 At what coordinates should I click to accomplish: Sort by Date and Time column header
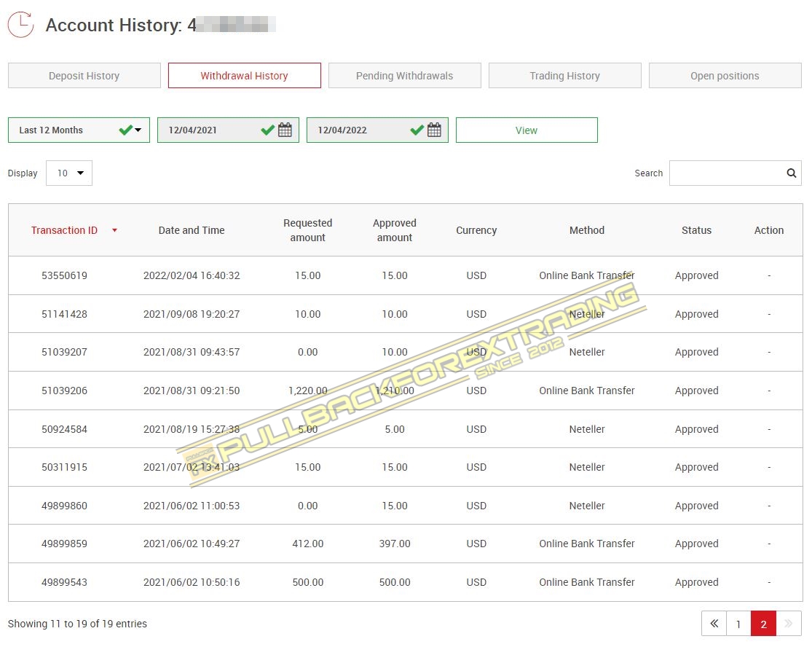(x=192, y=230)
